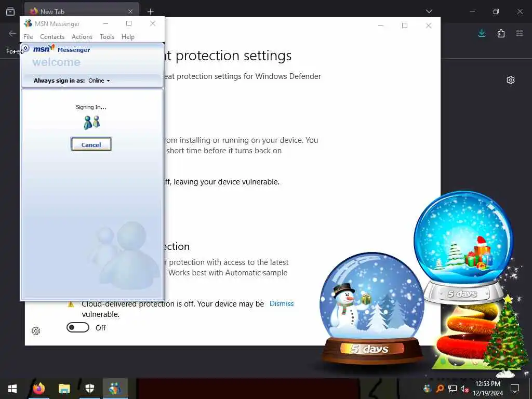Go back with the browser back arrow

[12, 33]
